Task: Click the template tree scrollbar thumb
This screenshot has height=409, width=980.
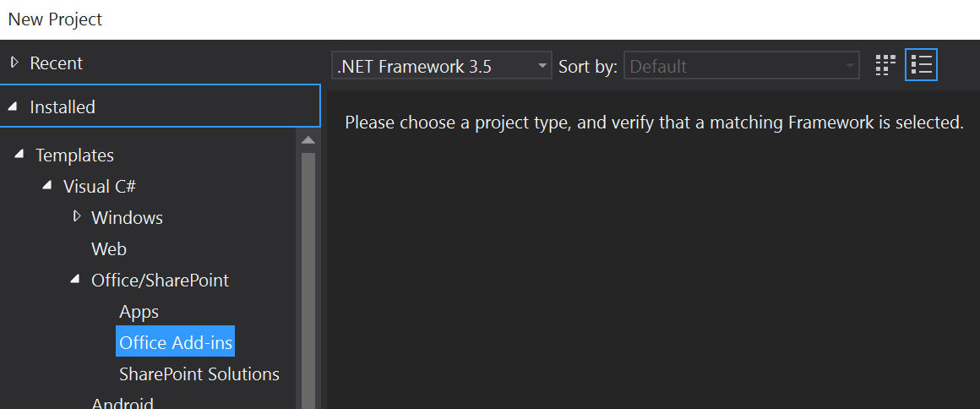Action: [x=308, y=281]
